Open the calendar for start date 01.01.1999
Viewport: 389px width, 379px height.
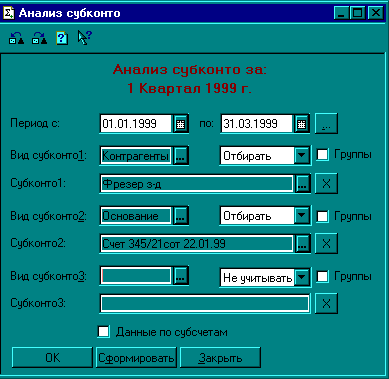[x=180, y=124]
